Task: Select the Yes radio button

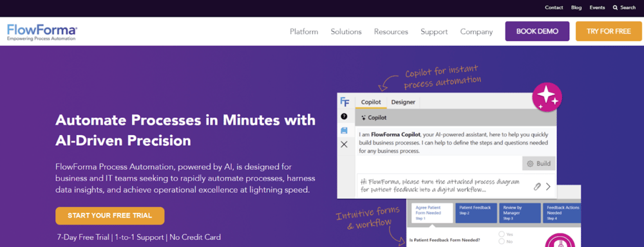Action: point(501,234)
